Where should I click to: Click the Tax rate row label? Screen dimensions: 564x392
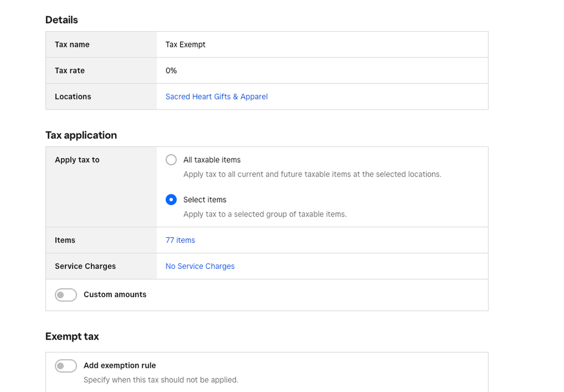pos(69,71)
